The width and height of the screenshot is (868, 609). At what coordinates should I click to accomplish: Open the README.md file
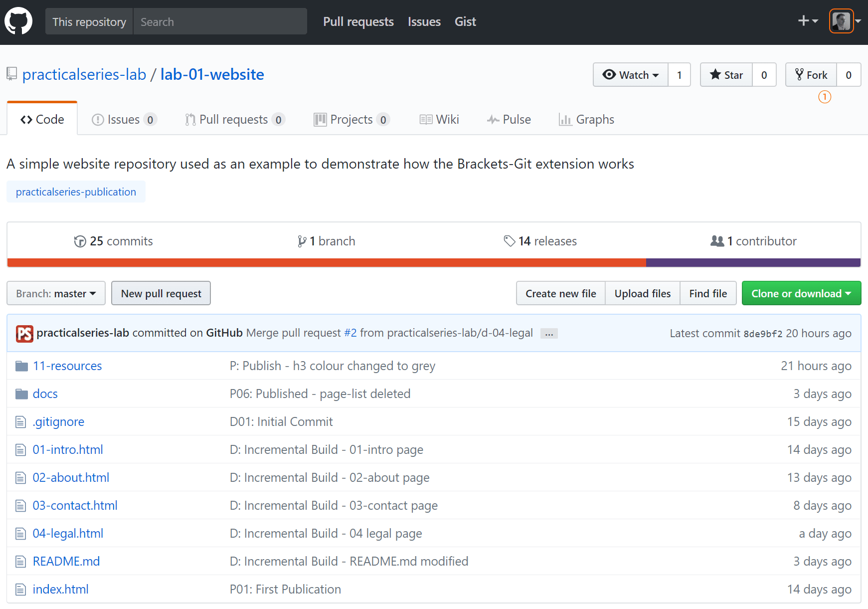[66, 562]
